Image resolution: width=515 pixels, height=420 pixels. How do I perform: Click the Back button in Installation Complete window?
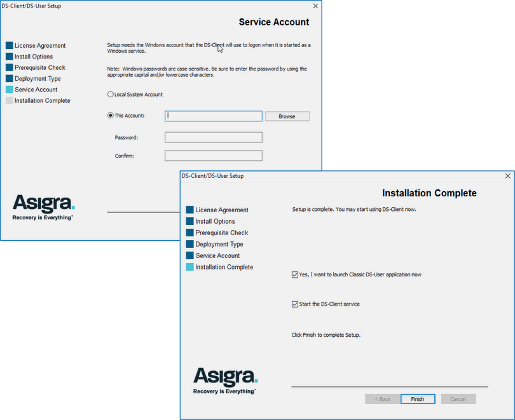(383, 399)
